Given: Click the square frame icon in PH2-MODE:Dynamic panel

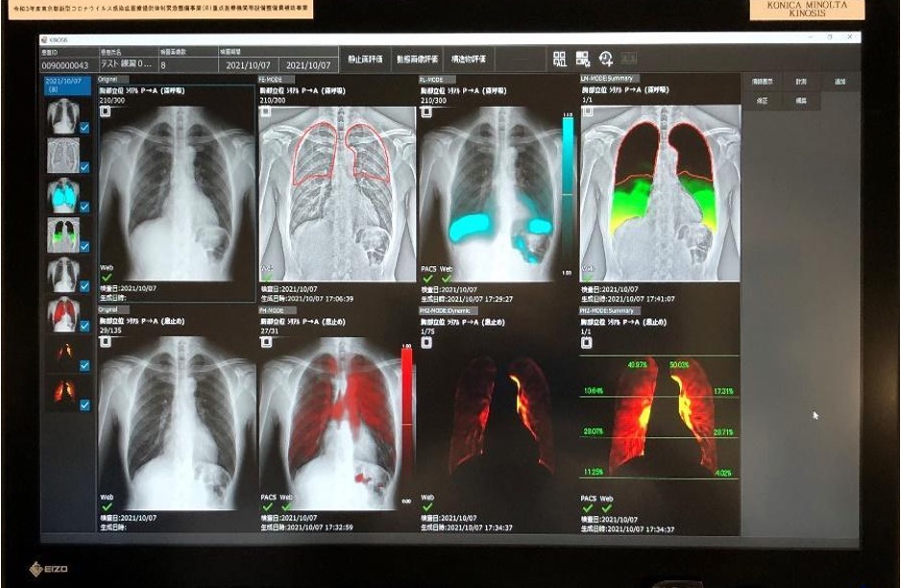Looking at the screenshot, I should point(426,343).
